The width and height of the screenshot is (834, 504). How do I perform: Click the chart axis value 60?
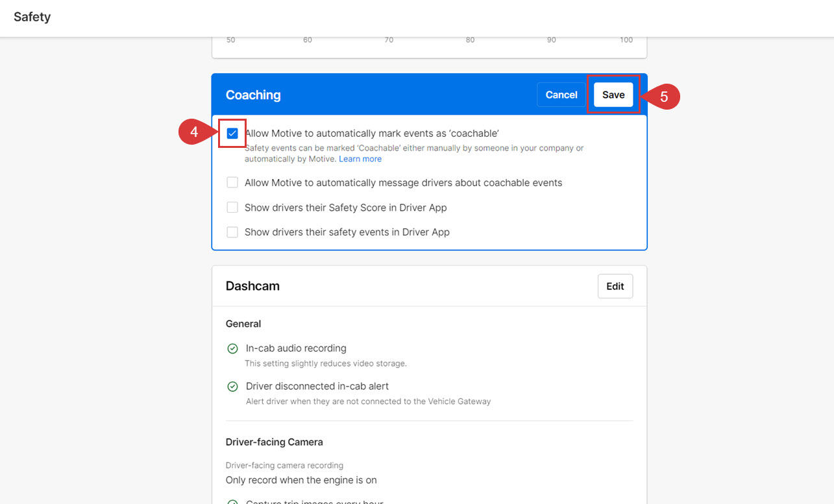click(308, 40)
